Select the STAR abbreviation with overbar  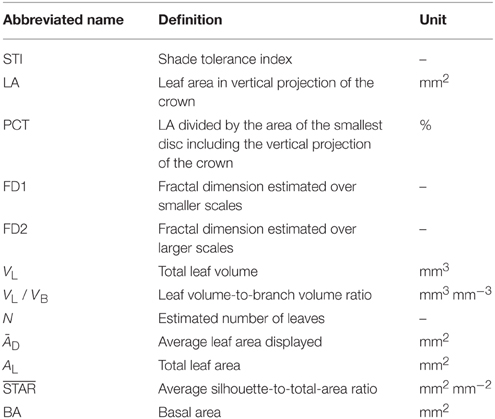click(x=19, y=388)
